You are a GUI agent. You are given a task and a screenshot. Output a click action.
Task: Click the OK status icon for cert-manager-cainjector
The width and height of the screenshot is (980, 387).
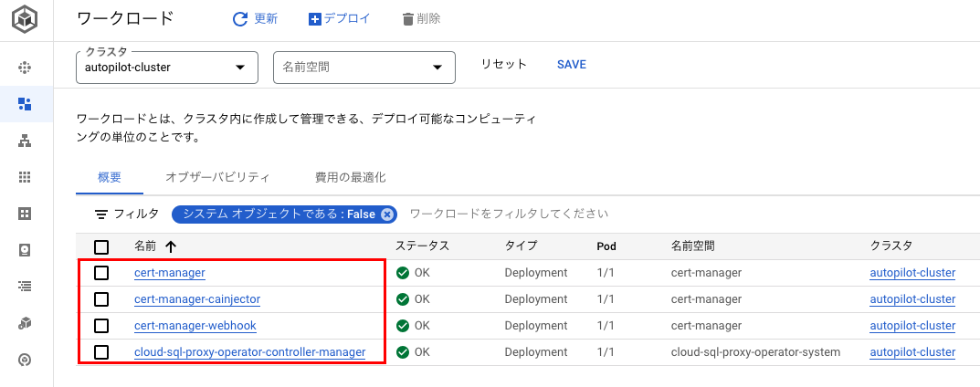(x=403, y=299)
